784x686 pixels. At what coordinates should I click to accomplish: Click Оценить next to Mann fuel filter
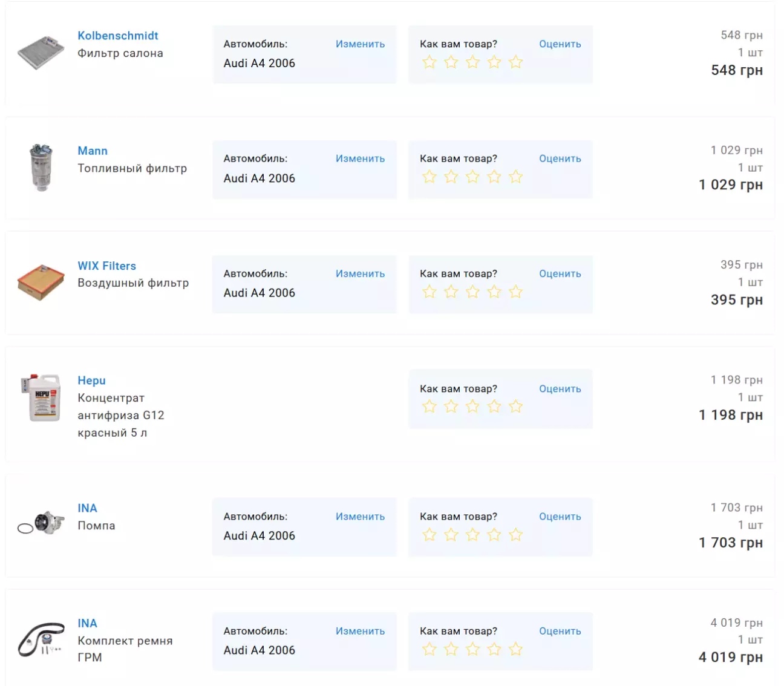coord(560,158)
